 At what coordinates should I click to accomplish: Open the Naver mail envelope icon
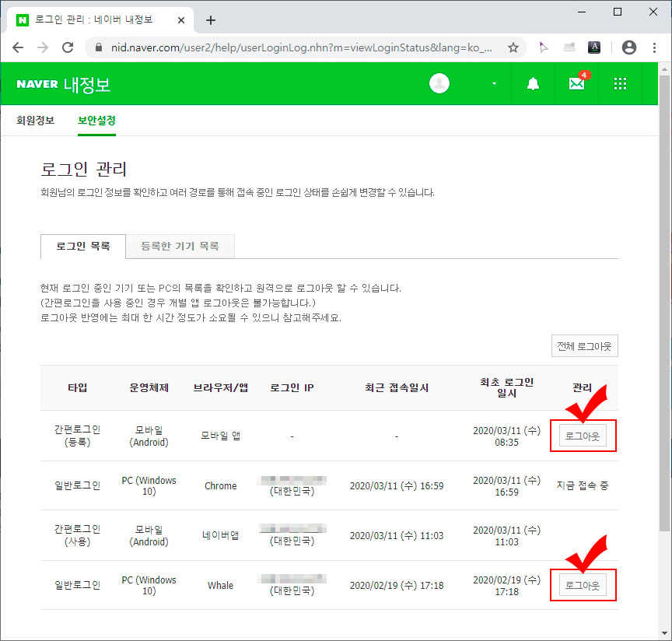[576, 83]
